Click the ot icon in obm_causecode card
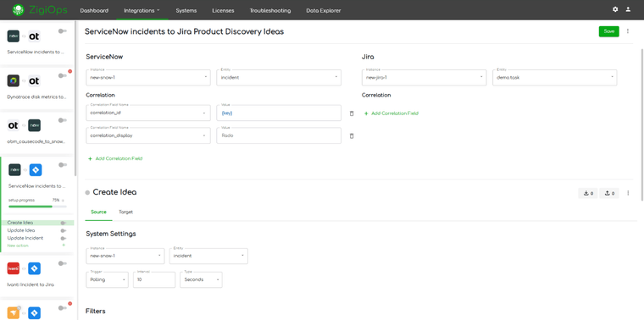Image resolution: width=644 pixels, height=320 pixels. pos(14,125)
